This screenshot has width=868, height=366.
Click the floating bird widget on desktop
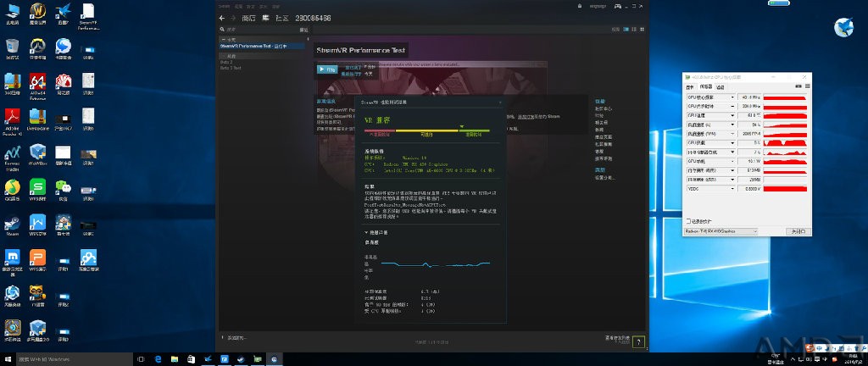(x=843, y=27)
